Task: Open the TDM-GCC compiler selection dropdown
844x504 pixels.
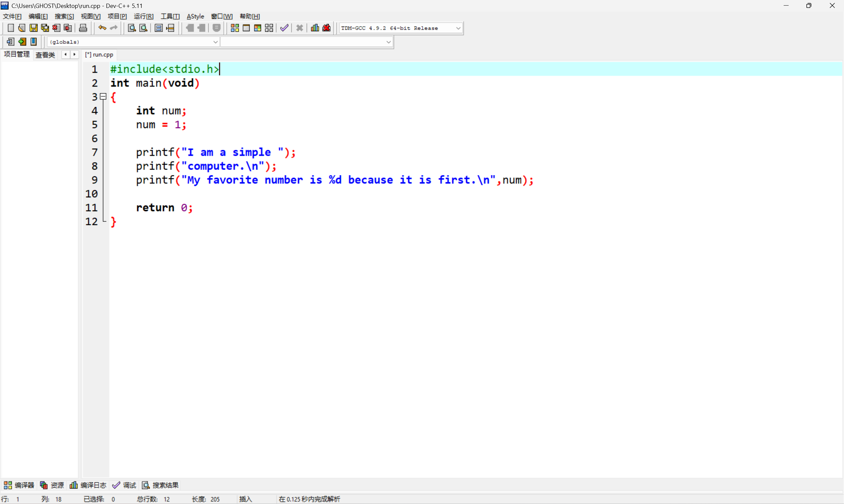Action: pyautogui.click(x=458, y=28)
